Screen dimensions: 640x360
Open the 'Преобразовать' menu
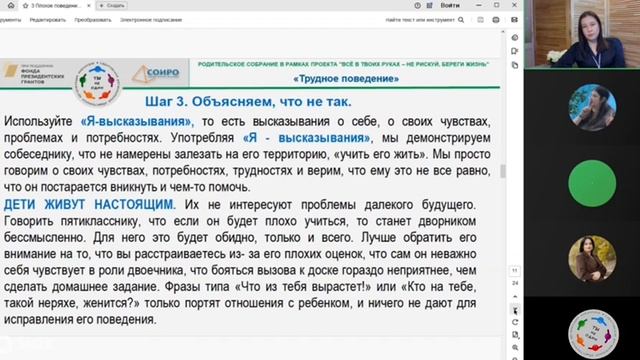click(93, 20)
